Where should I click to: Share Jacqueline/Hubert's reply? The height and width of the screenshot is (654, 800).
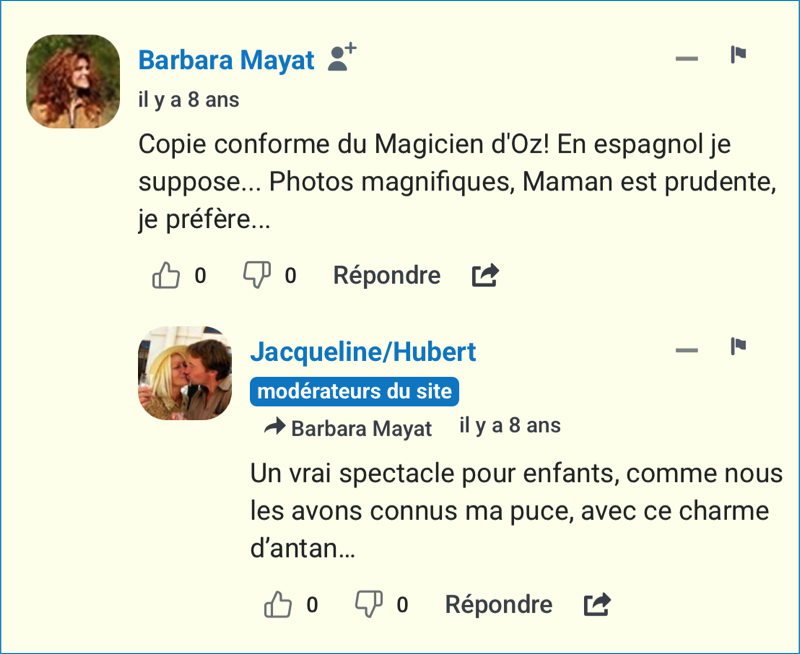click(x=597, y=605)
